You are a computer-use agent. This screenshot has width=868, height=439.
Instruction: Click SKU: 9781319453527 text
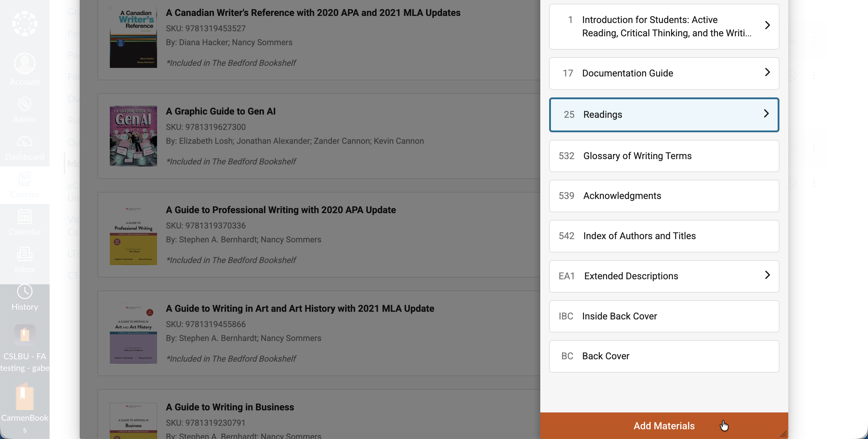pos(205,29)
